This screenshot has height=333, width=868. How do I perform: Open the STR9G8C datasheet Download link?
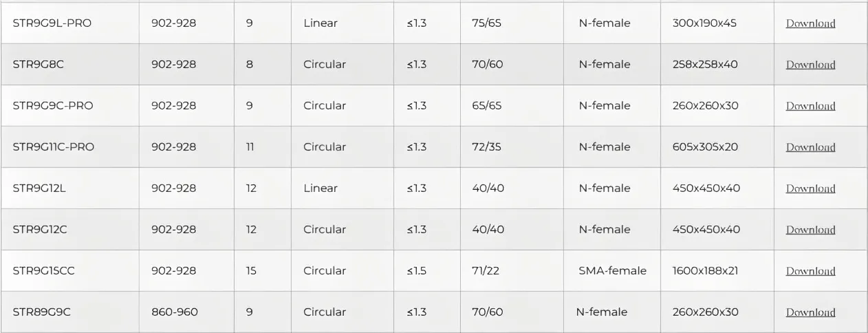pyautogui.click(x=810, y=65)
